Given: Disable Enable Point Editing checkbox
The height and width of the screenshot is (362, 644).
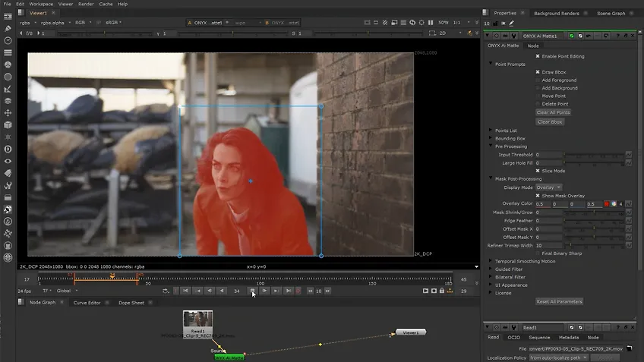Looking at the screenshot, I should (x=538, y=56).
